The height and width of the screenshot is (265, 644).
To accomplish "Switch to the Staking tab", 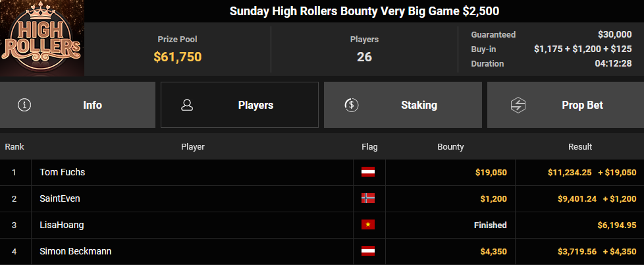I will click(x=403, y=105).
